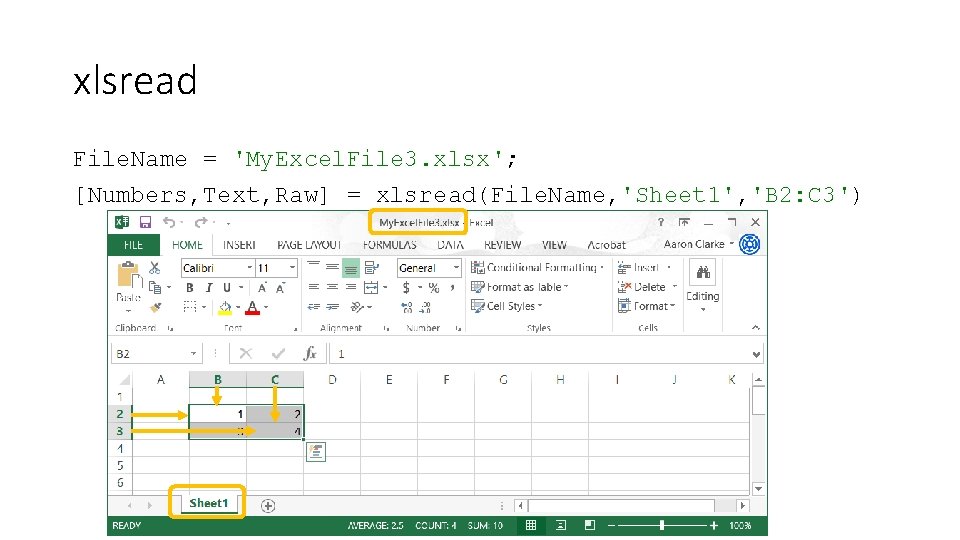The image size is (960, 540).
Task: Toggle align text left
Action: (313, 287)
